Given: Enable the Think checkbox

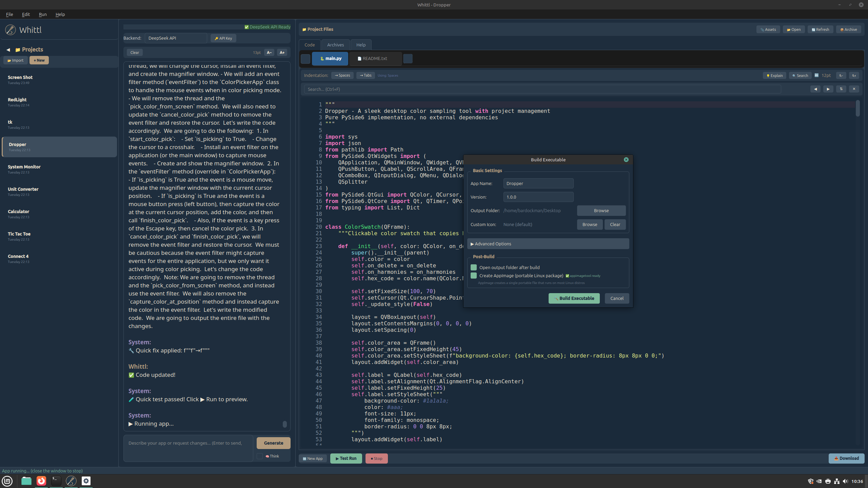Looking at the screenshot, I should (260, 456).
